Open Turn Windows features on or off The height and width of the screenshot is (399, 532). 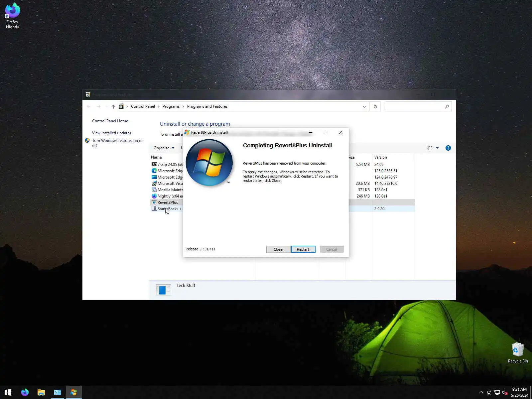pos(117,143)
